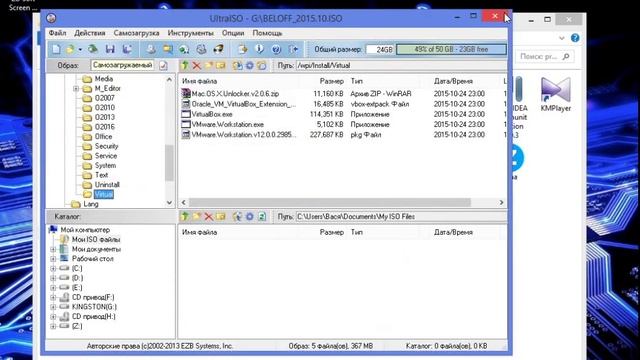Image resolution: width=640 pixels, height=360 pixels.
Task: Click the Convert image toolbar icon
Action: click(x=168, y=49)
